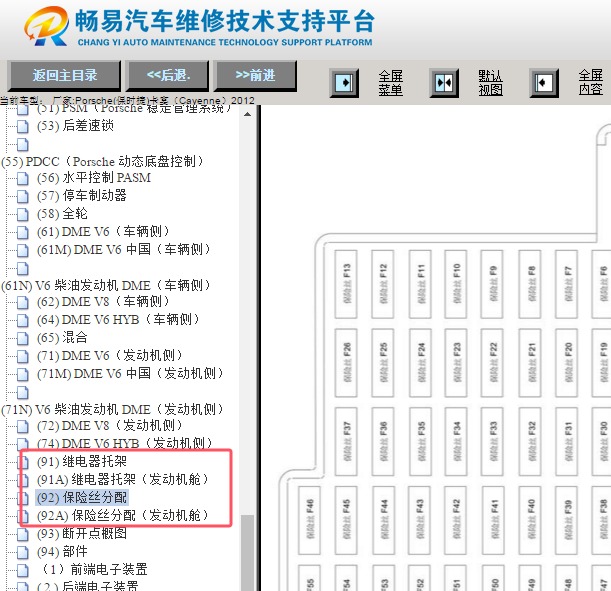
Task: Click page icon beside (92) 保险丝分配
Action: click(x=24, y=498)
